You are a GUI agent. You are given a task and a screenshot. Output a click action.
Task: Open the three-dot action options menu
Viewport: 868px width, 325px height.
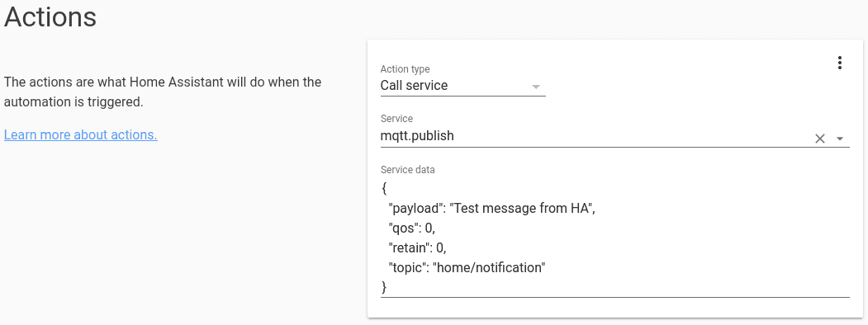click(839, 63)
